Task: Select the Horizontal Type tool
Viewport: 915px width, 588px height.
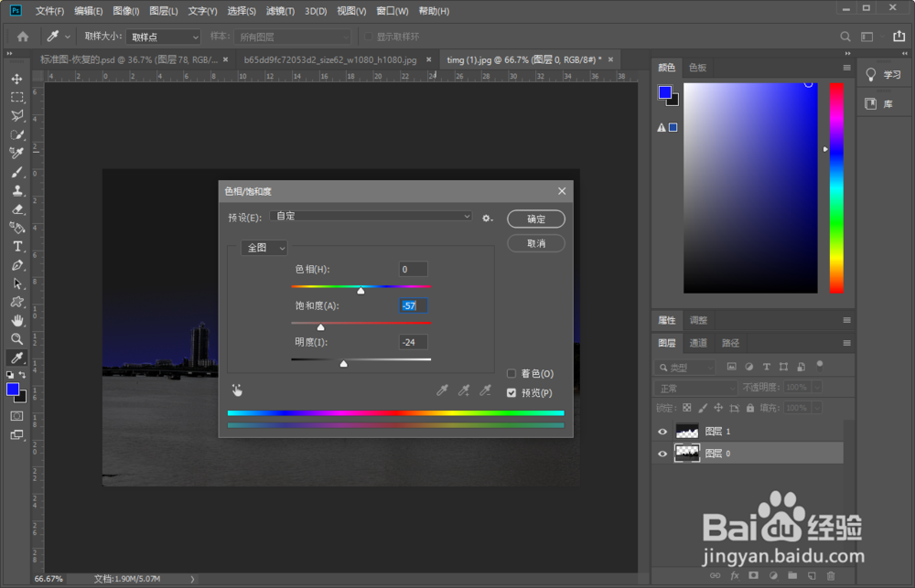Action: [x=16, y=246]
